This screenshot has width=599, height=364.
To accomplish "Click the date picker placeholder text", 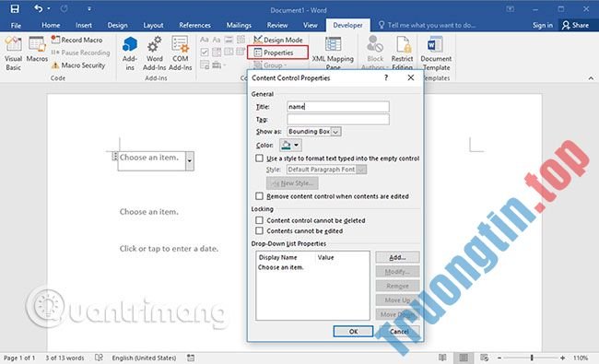I will pyautogui.click(x=169, y=249).
